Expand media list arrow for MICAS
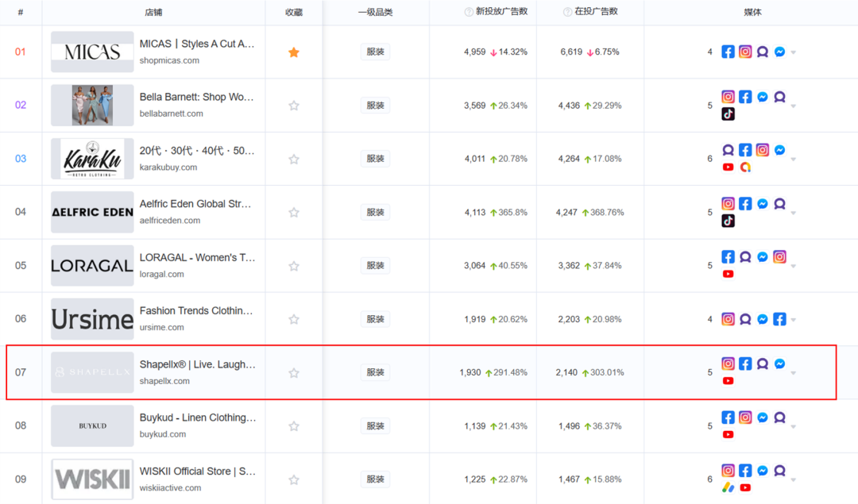858x504 pixels. coord(793,53)
